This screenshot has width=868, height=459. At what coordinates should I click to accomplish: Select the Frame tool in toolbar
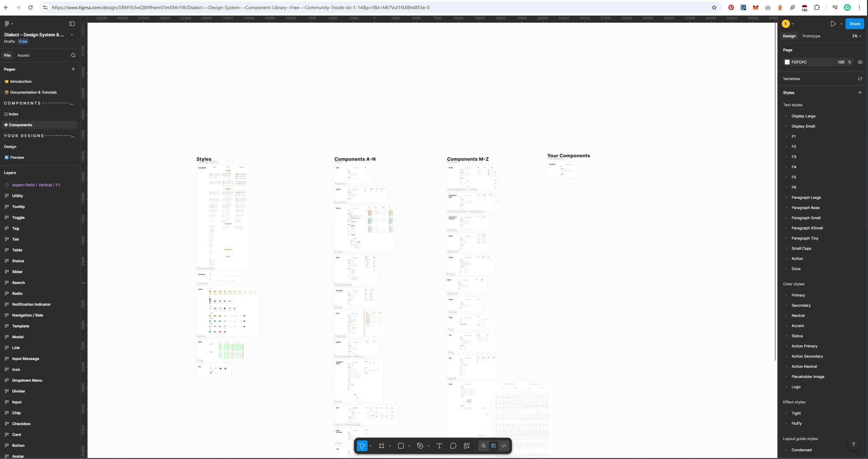click(x=381, y=446)
